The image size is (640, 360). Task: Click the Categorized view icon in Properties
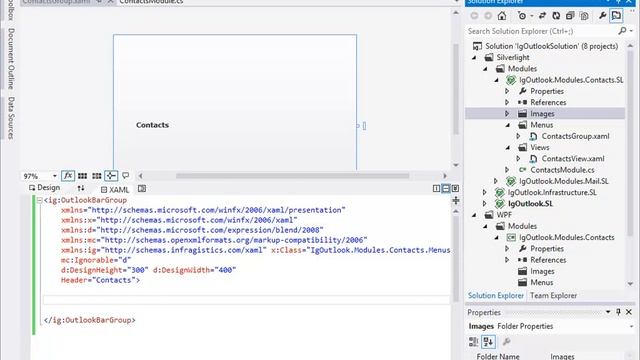[x=473, y=342]
